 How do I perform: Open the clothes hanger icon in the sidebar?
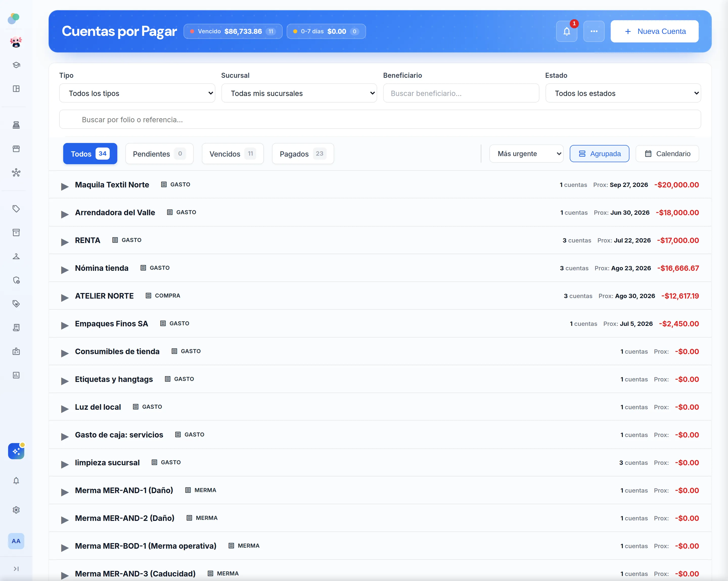pos(16,256)
